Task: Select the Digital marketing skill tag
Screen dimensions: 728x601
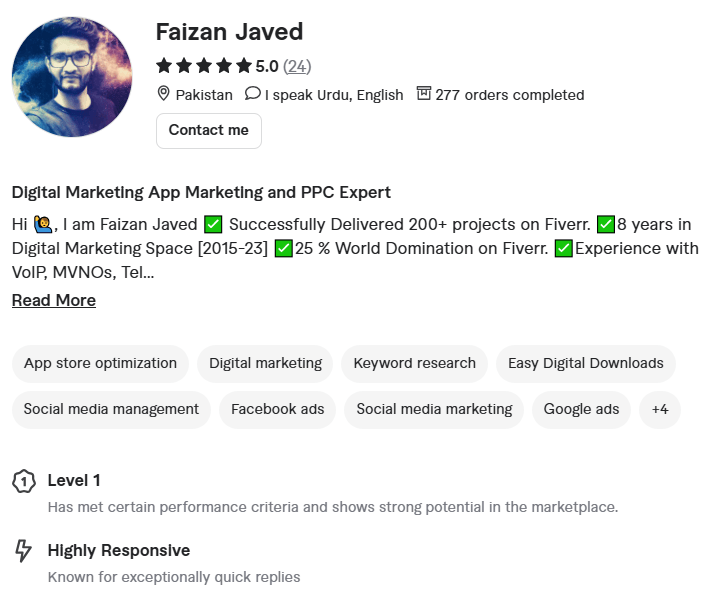Action: [265, 363]
